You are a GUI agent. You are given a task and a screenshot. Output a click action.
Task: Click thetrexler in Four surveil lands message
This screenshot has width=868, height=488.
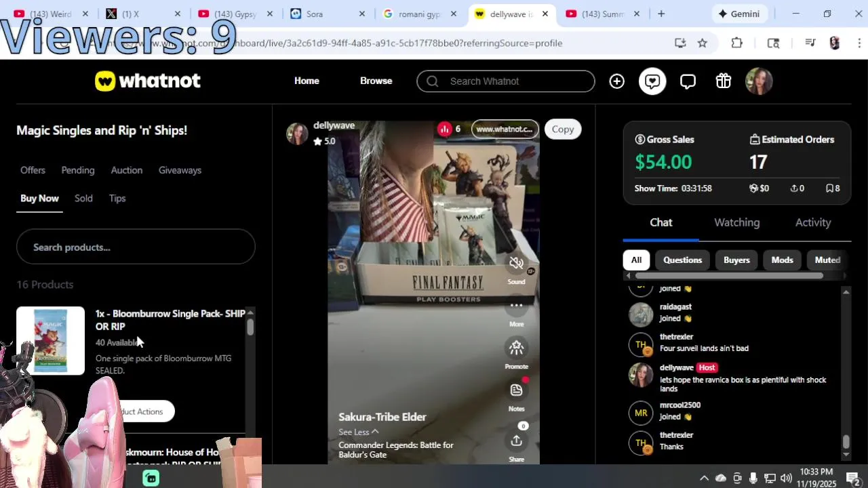click(x=676, y=337)
